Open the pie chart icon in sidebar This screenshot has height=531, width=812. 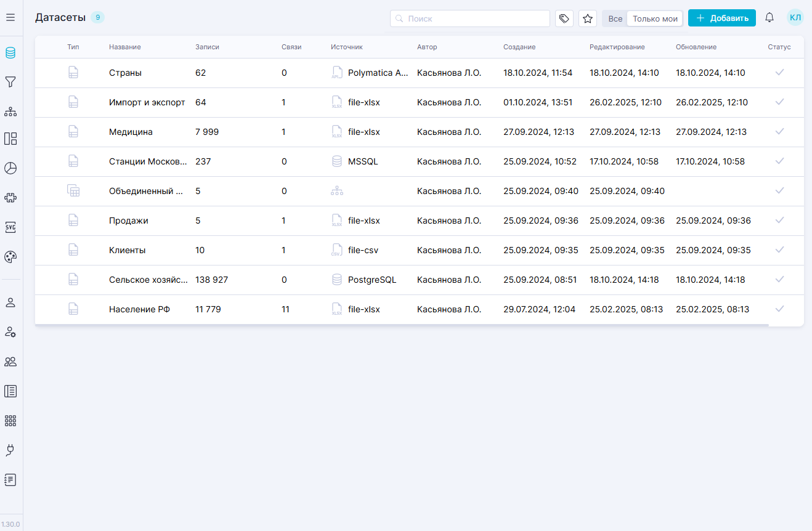(10, 168)
